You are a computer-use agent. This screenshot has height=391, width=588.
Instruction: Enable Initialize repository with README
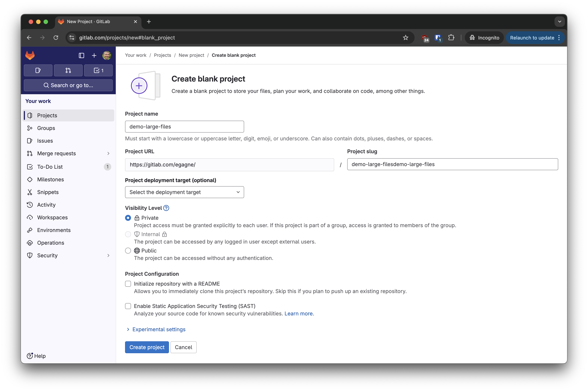[128, 283]
